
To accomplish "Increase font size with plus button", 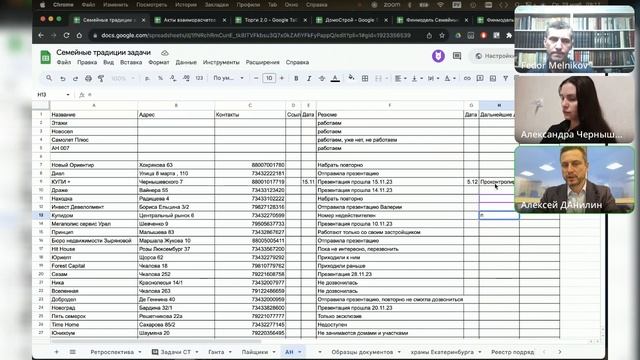I will pyautogui.click(x=282, y=78).
